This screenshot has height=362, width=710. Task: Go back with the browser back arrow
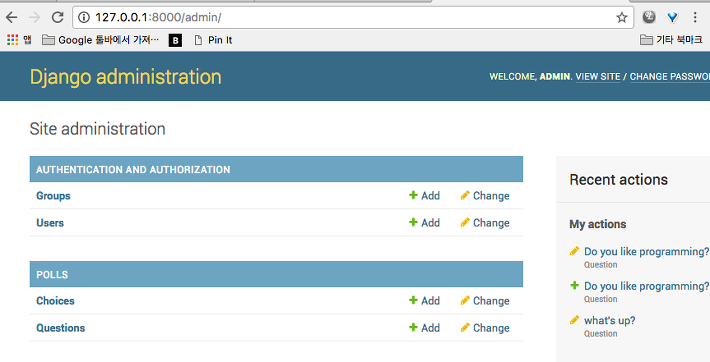click(12, 17)
